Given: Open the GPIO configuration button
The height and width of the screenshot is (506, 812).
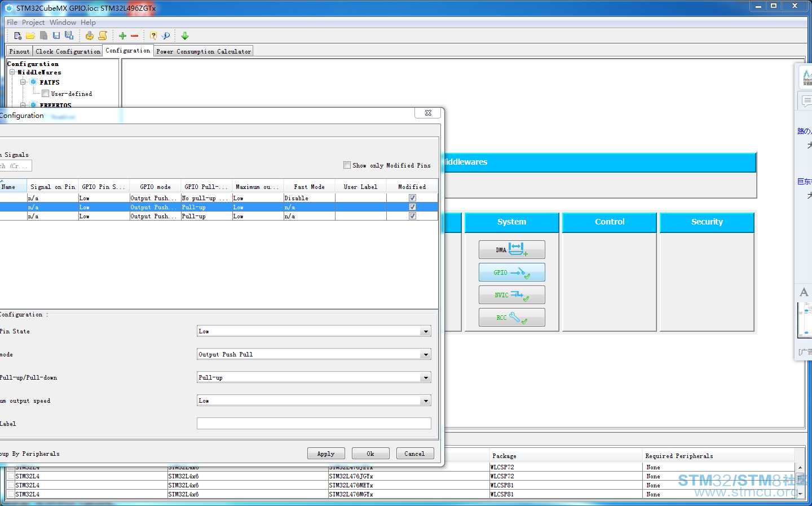Looking at the screenshot, I should point(512,272).
